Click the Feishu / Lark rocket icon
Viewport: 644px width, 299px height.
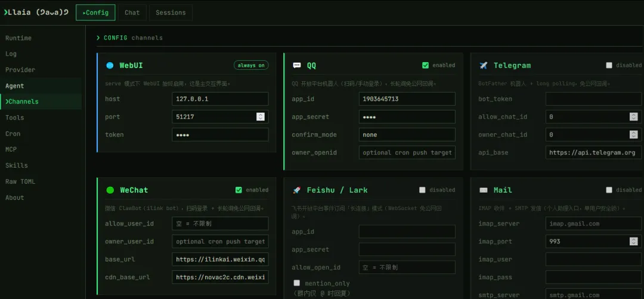[x=296, y=190]
